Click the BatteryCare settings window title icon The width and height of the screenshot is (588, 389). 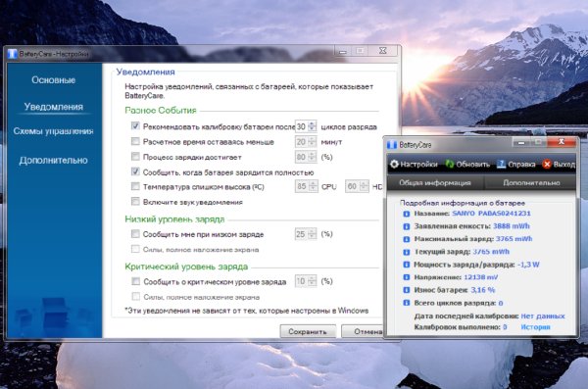pyautogui.click(x=13, y=54)
